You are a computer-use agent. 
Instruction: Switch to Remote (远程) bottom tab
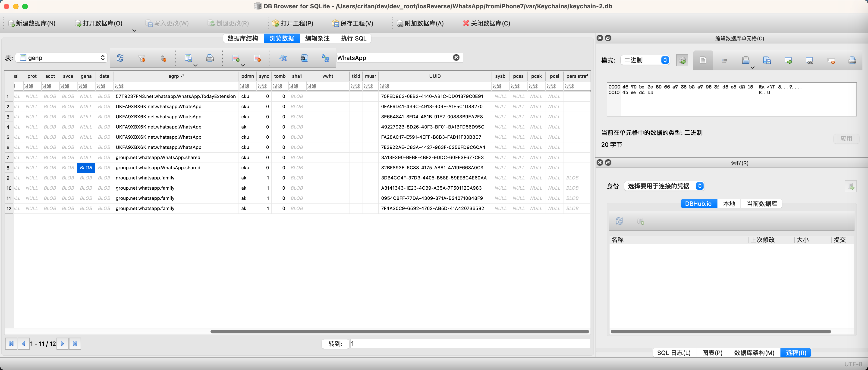pyautogui.click(x=796, y=352)
